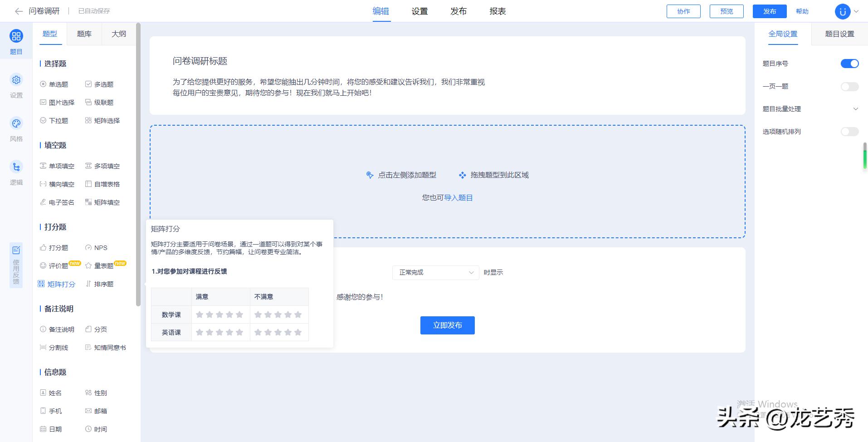Enable the 一页一题 switch
The height and width of the screenshot is (442, 868).
pos(848,86)
